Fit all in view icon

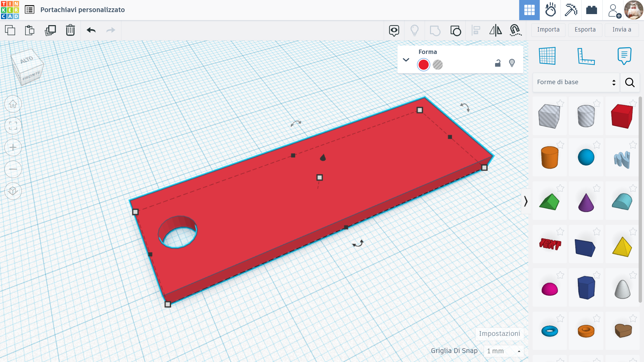13,126
